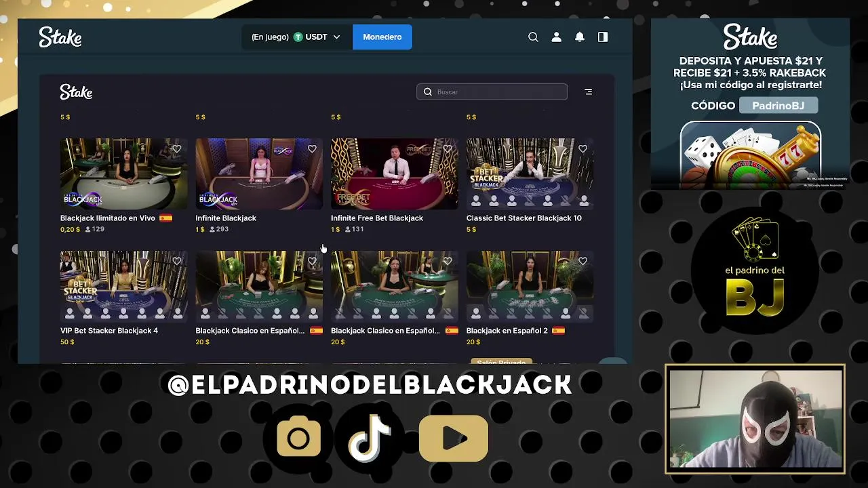Viewport: 868px width, 488px height.
Task: Click the Blackjack Ilimitado en Vivo title
Action: point(108,218)
